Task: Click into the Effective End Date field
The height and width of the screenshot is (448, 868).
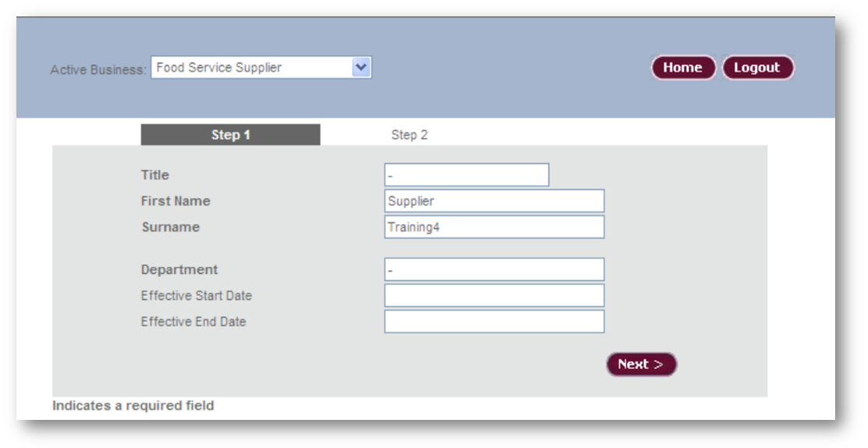Action: [494, 322]
